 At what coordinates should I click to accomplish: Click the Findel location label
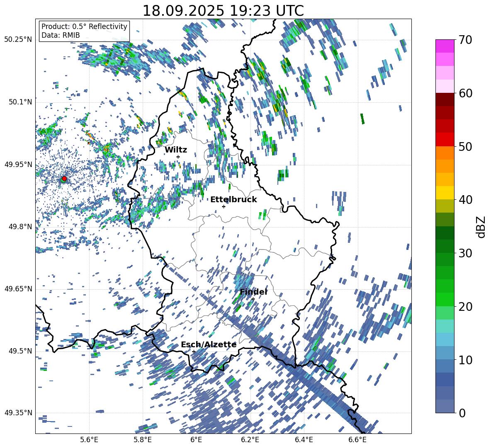[253, 292]
